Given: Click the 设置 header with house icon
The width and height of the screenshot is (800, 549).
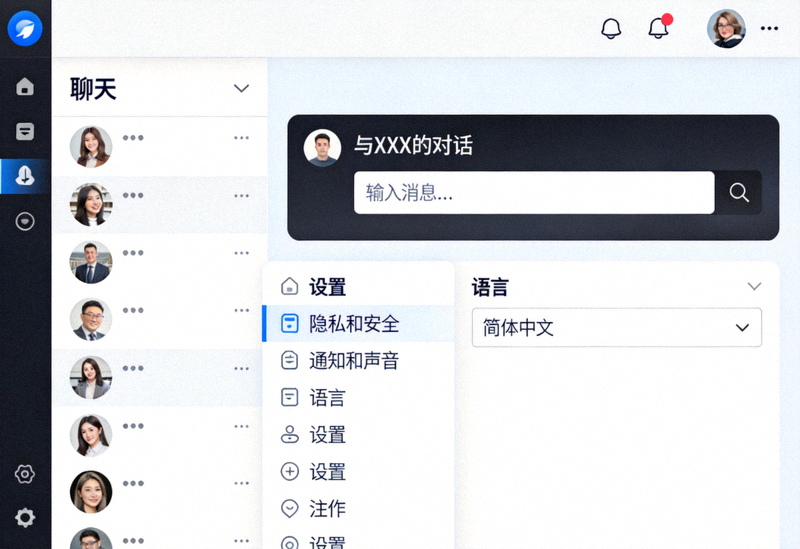Looking at the screenshot, I should pyautogui.click(x=313, y=287).
